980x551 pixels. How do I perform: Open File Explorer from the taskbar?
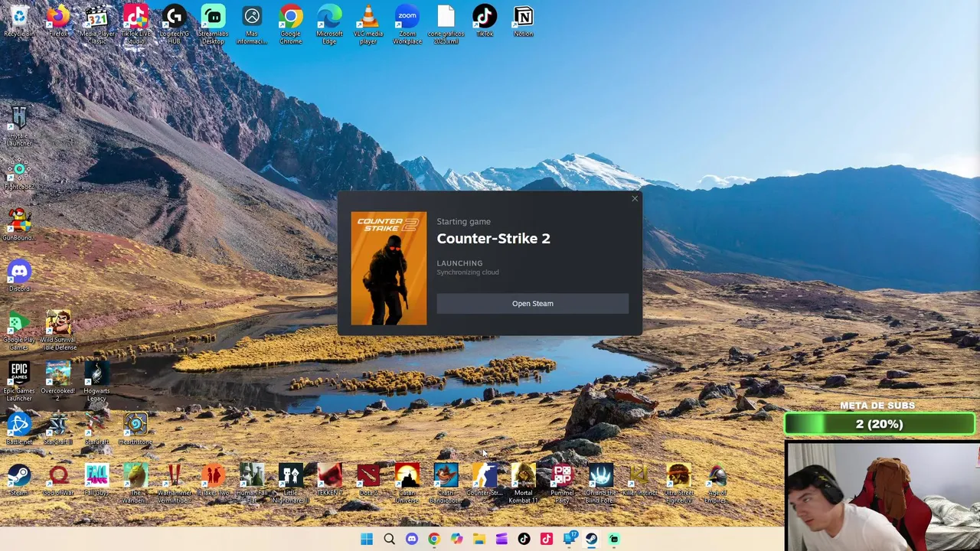pos(479,539)
